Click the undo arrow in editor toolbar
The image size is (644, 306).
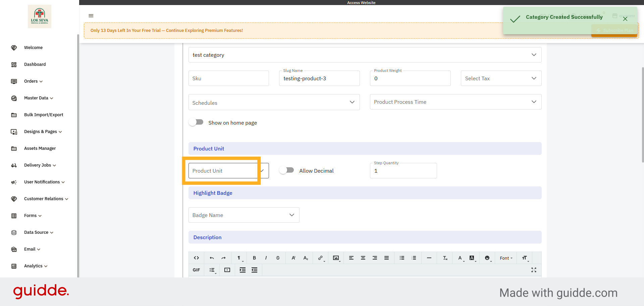[212, 258]
